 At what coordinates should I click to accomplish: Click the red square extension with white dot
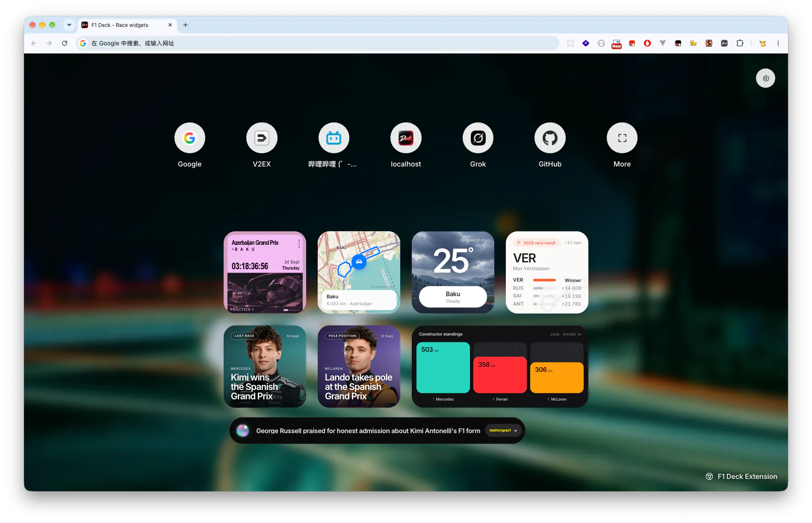point(632,43)
